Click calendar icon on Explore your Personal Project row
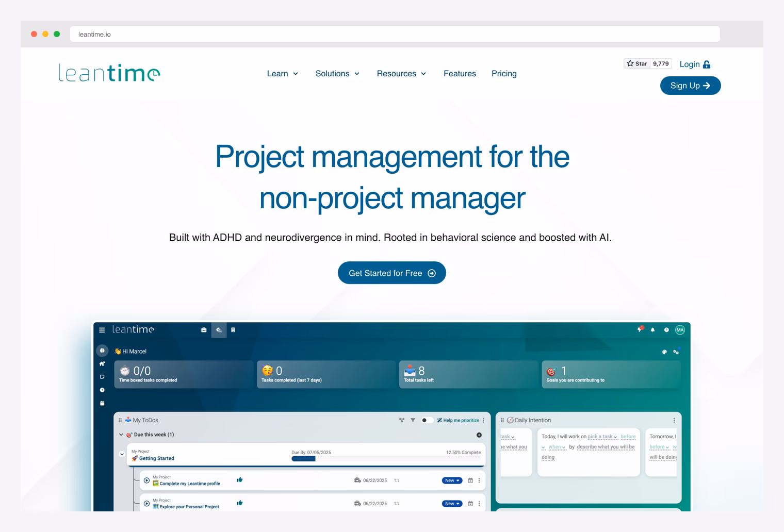784x532 pixels. click(x=470, y=504)
